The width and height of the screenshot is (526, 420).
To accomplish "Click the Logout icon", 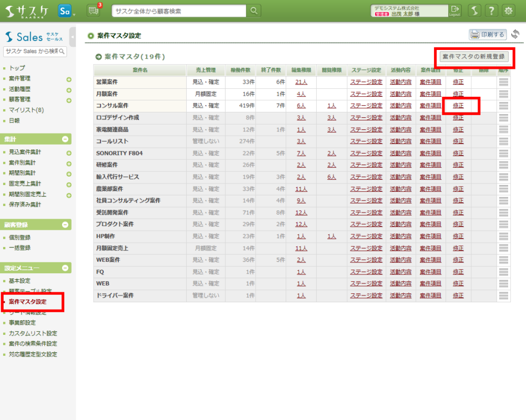I will tap(455, 11).
